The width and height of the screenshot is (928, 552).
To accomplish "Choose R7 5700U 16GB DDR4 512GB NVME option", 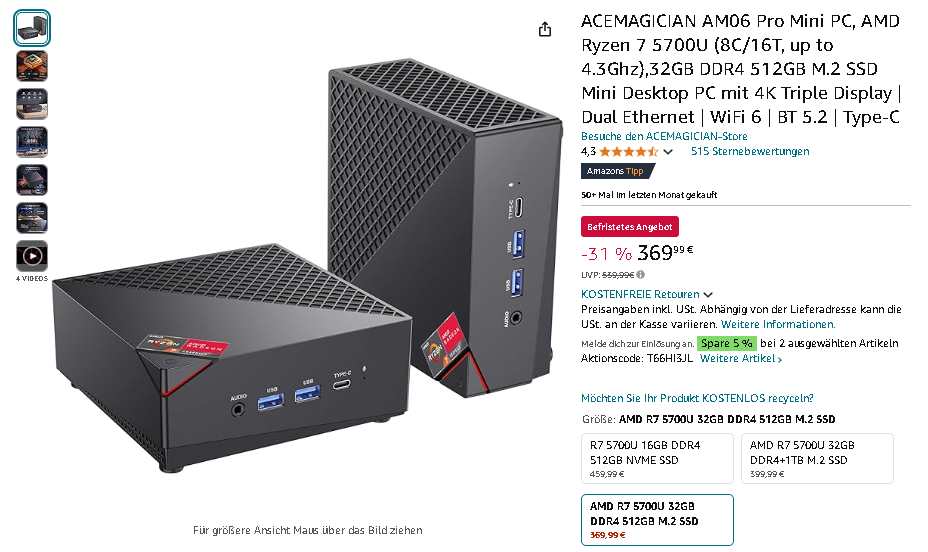I will point(657,459).
